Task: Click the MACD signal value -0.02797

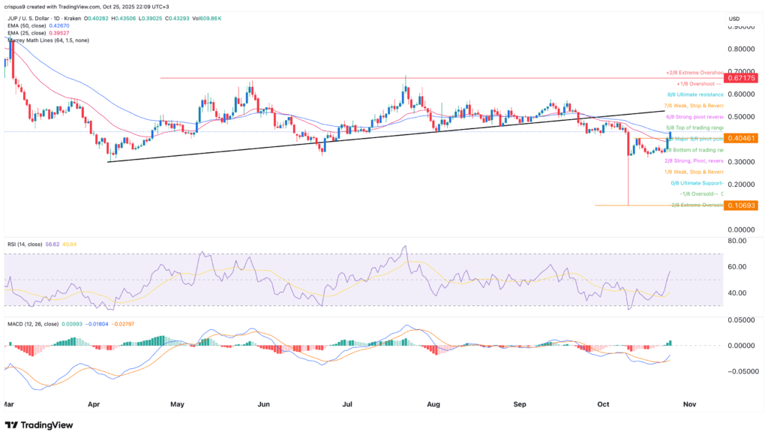Action: [123, 324]
